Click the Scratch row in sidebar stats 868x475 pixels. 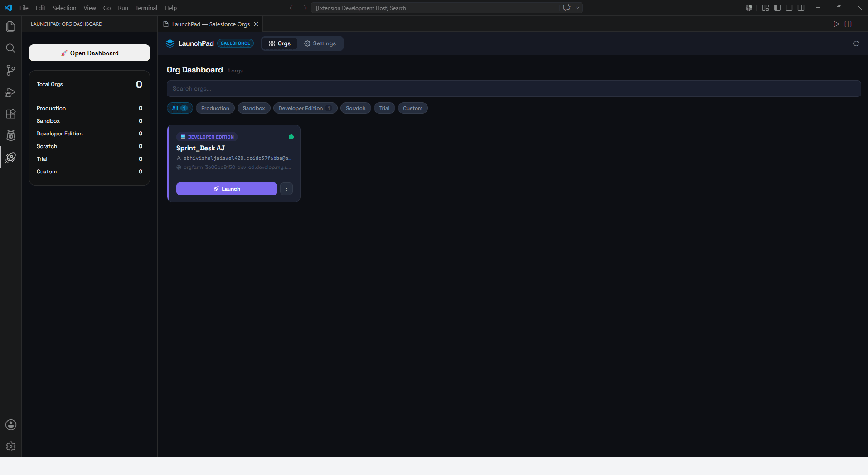tap(89, 146)
